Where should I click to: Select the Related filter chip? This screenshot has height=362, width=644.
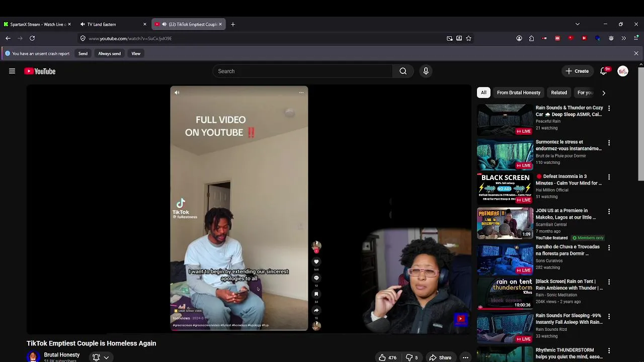(559, 93)
